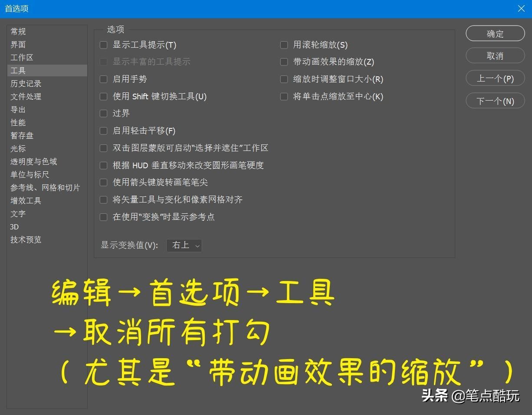
Task: Toggle 缩放时调整窗口大小(R) on
Action: coord(284,79)
